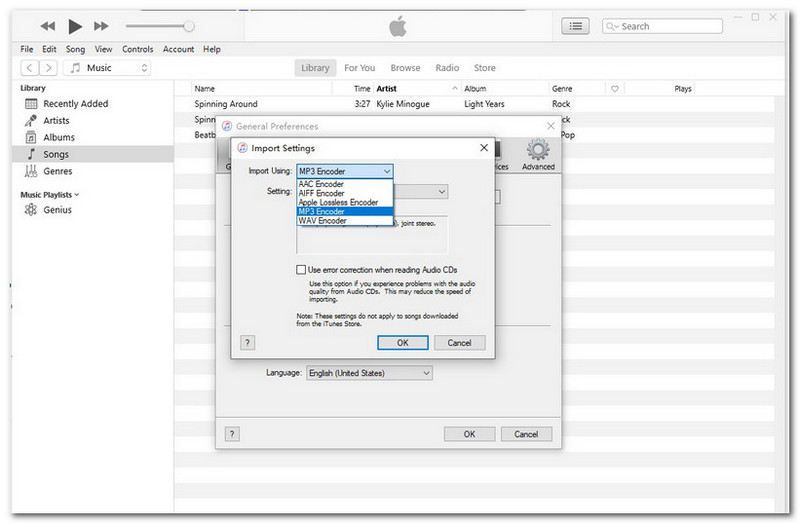Screen dimensions: 800x524
Task: Close the Import Settings dialog
Action: pyautogui.click(x=484, y=147)
